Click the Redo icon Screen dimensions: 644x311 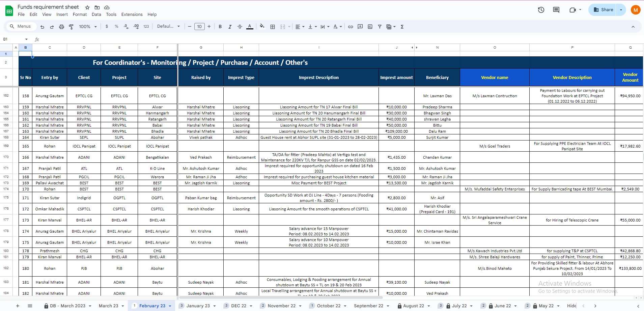pos(52,27)
